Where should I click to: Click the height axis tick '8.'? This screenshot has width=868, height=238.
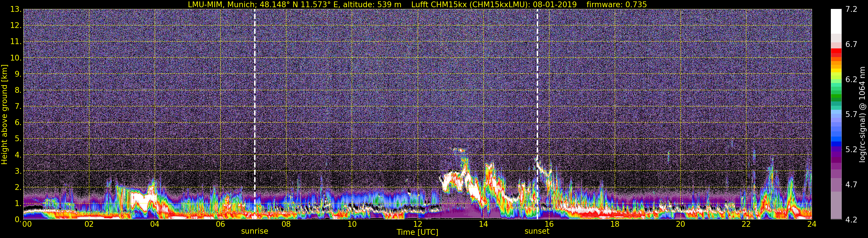pyautogui.click(x=18, y=90)
